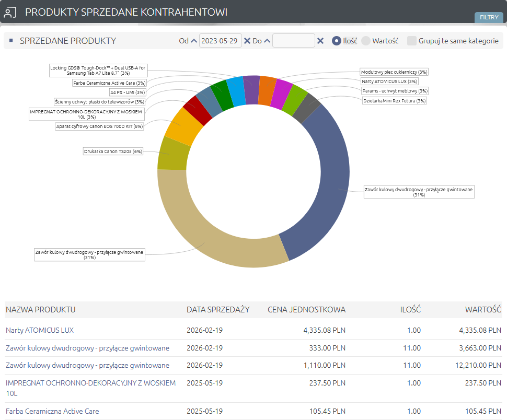Open Narty ATOMICUS LUX product link
The width and height of the screenshot is (507, 420).
pos(40,330)
